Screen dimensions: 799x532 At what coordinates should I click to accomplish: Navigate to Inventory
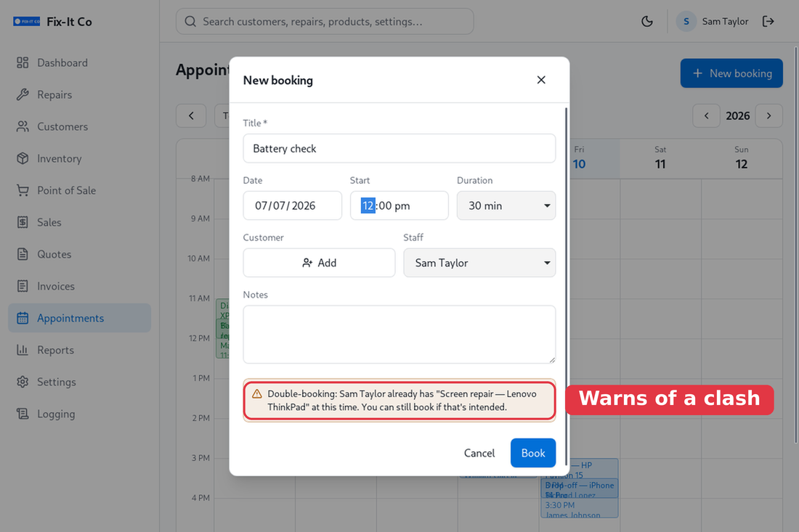click(x=79, y=158)
